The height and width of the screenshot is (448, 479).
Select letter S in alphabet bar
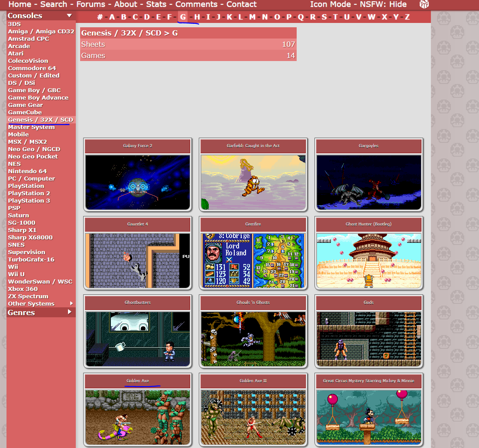point(324,17)
